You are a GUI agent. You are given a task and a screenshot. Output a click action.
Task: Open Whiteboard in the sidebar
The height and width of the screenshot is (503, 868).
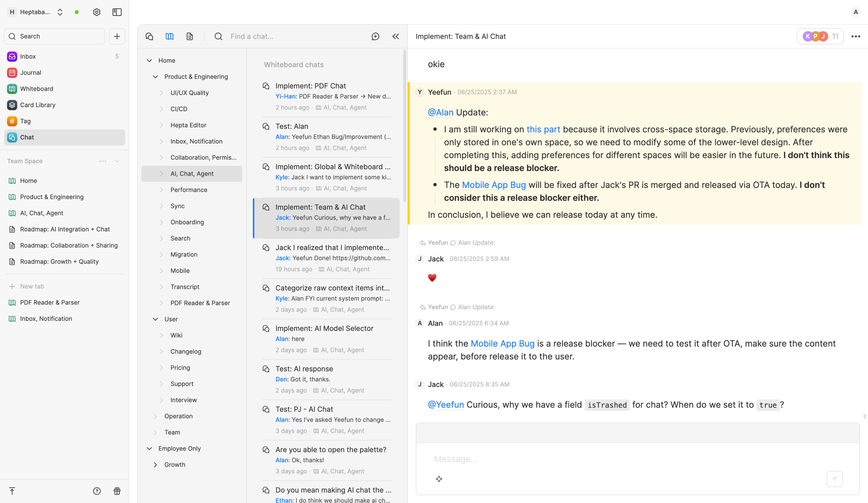coord(64,89)
